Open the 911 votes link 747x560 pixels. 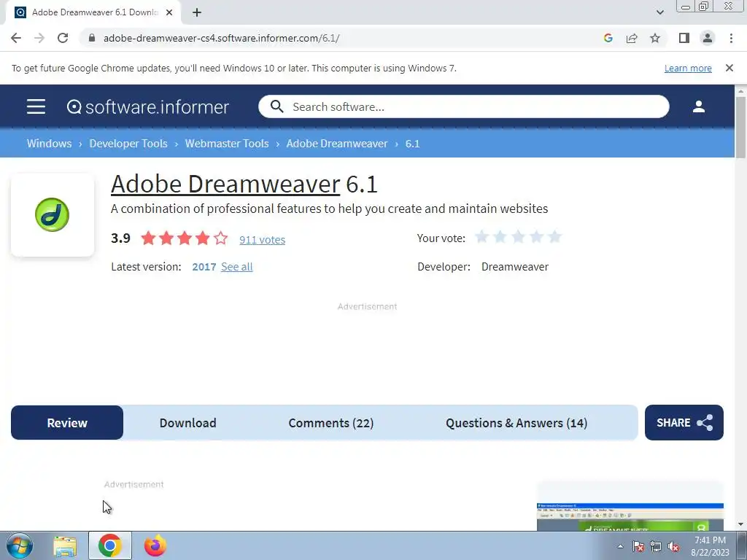coord(262,239)
